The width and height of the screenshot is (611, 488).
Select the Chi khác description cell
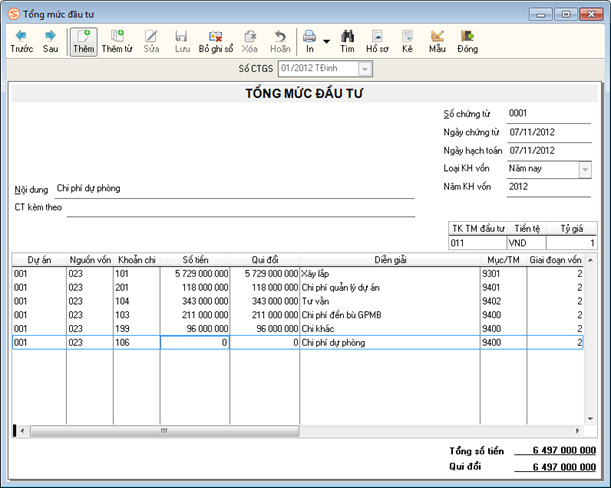click(x=390, y=329)
